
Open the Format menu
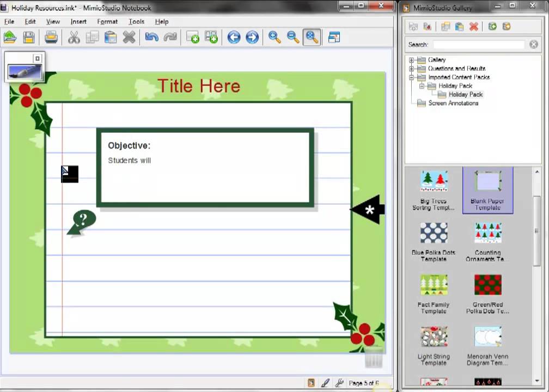(x=107, y=22)
